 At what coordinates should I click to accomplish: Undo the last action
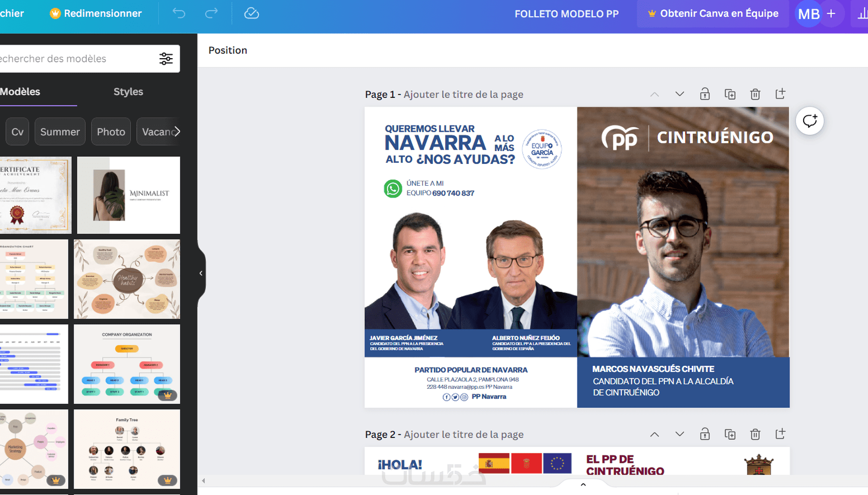click(179, 13)
